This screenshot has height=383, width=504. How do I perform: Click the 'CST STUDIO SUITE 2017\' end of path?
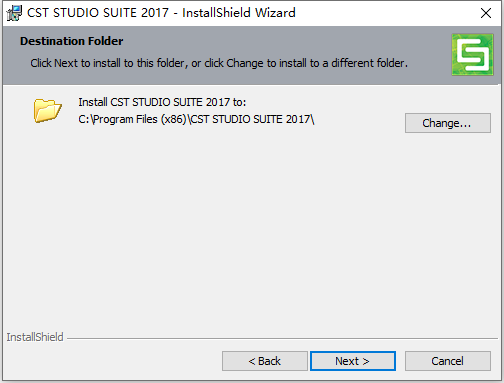tap(252, 119)
